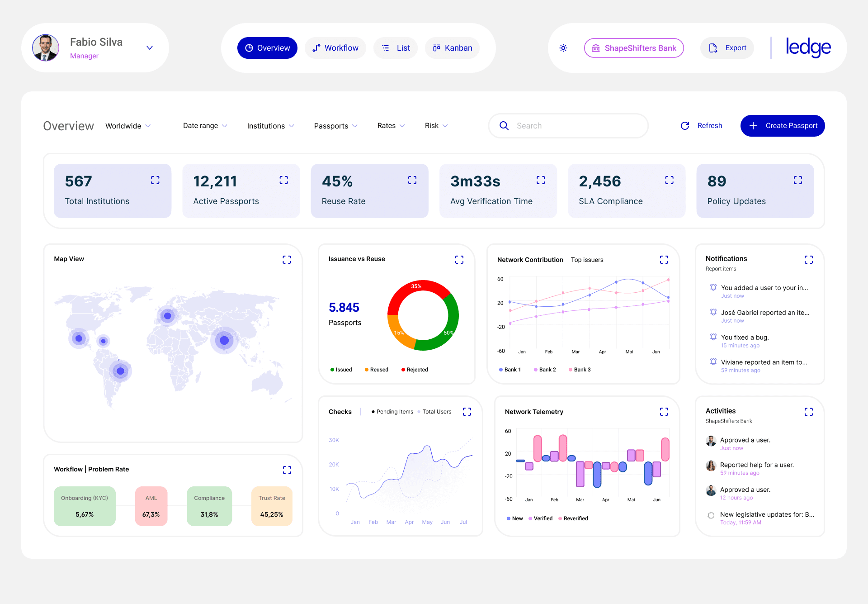Expand the 567 Total Institutions card
Image resolution: width=868 pixels, height=604 pixels.
(x=155, y=180)
